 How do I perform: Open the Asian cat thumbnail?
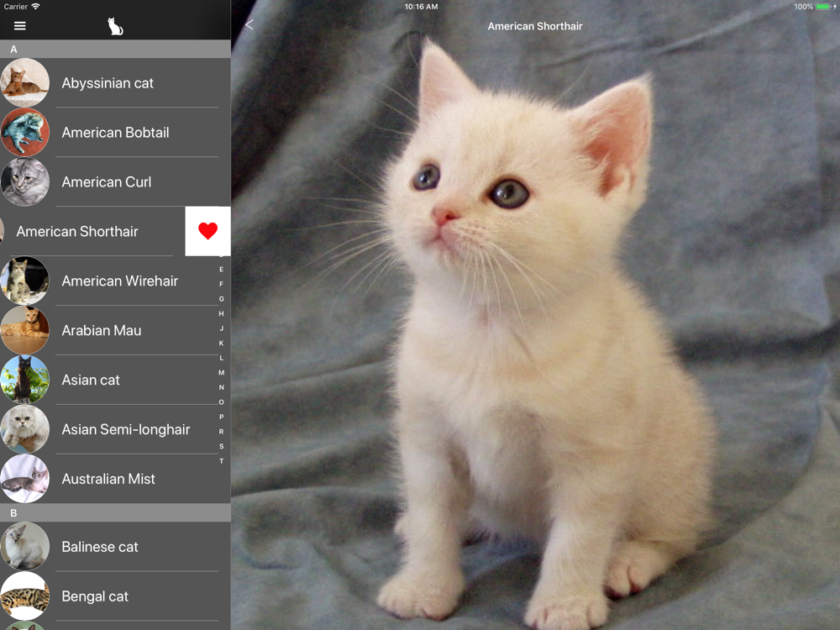[24, 380]
